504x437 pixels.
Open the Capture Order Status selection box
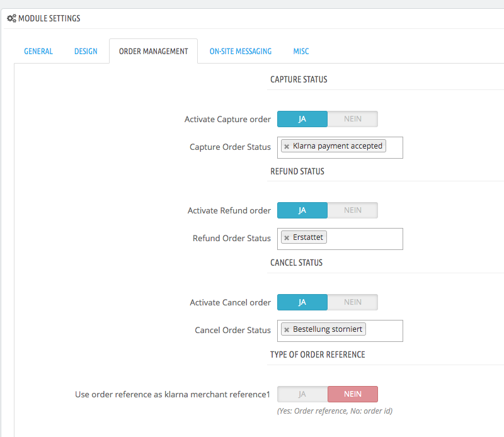pos(340,147)
